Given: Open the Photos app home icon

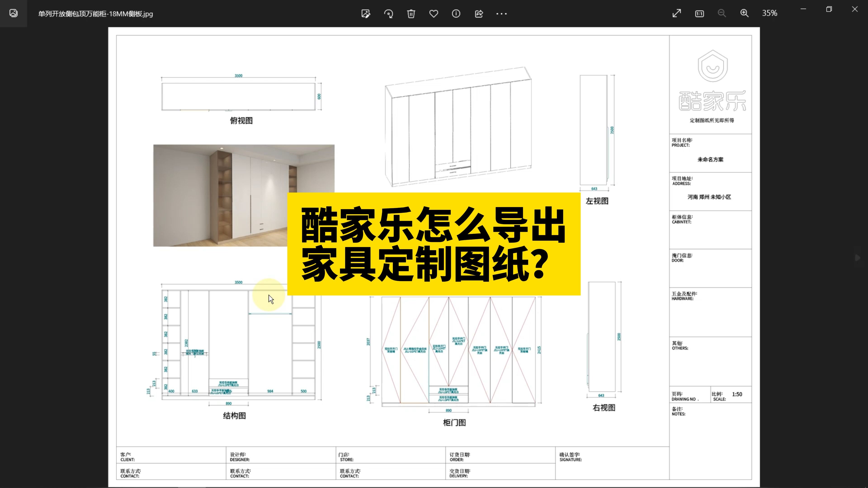Looking at the screenshot, I should [x=14, y=14].
